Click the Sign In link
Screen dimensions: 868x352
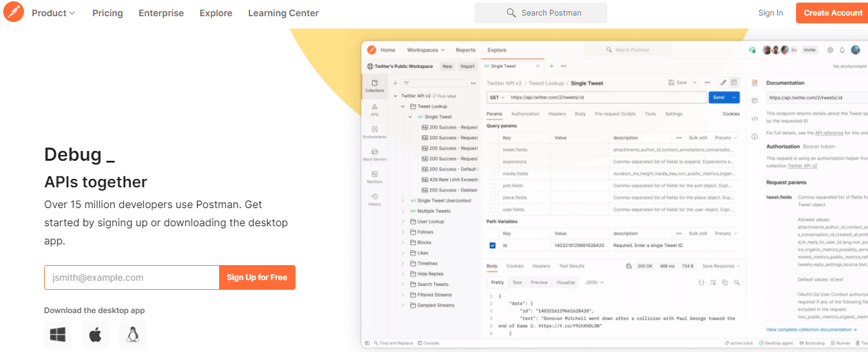click(771, 13)
